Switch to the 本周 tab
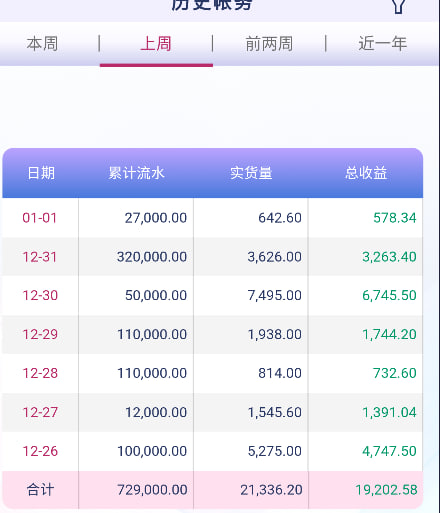The width and height of the screenshot is (440, 513). click(x=42, y=44)
